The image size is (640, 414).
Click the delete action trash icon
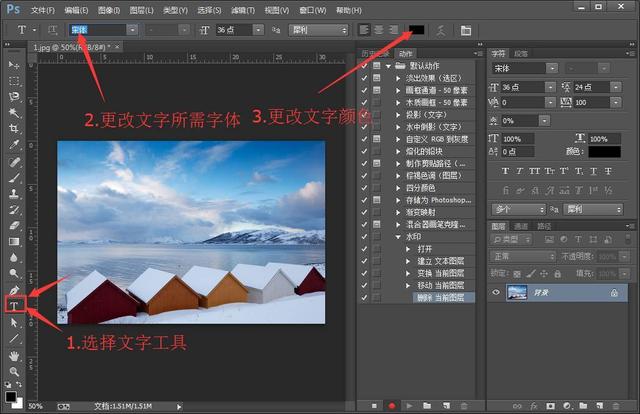click(x=464, y=406)
